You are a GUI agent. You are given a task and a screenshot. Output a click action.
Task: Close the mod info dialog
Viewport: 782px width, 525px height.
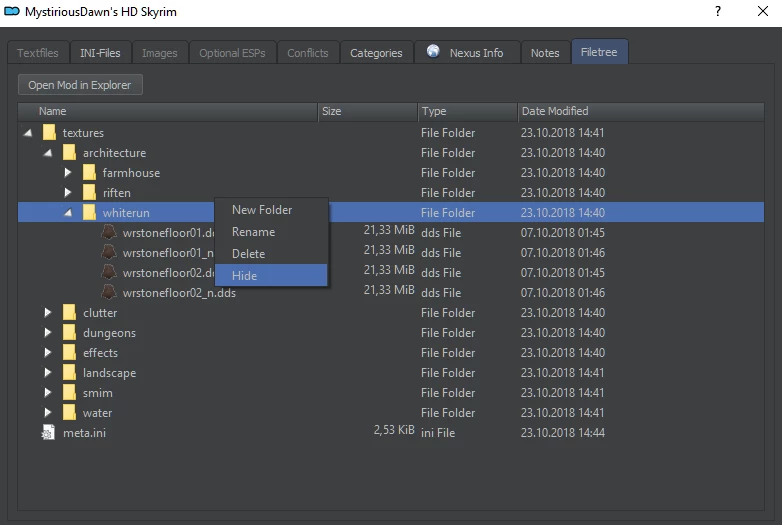[x=763, y=11]
